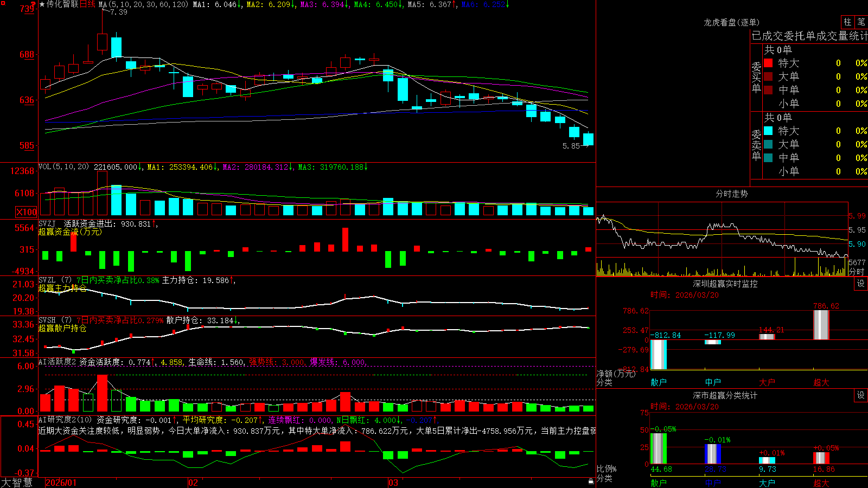Open 设 settings for 深圳超赢实时监控
868x488 pixels.
point(861,284)
